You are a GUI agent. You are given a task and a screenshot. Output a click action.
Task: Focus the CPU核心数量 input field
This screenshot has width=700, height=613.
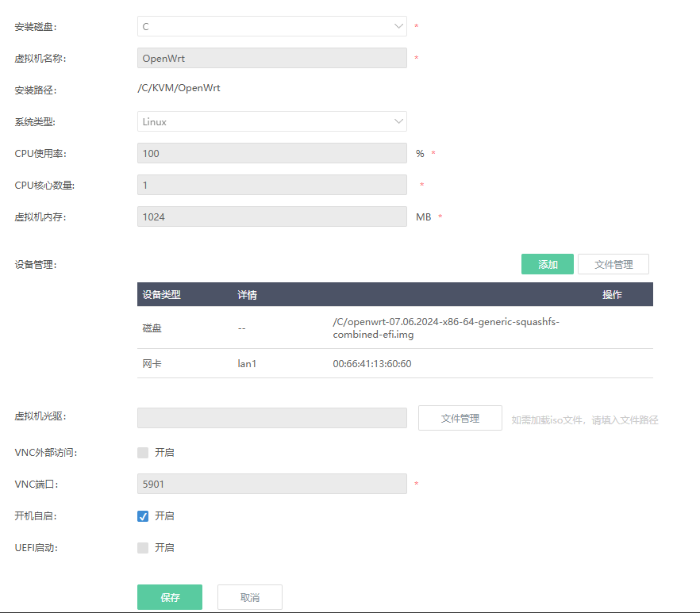click(x=271, y=185)
